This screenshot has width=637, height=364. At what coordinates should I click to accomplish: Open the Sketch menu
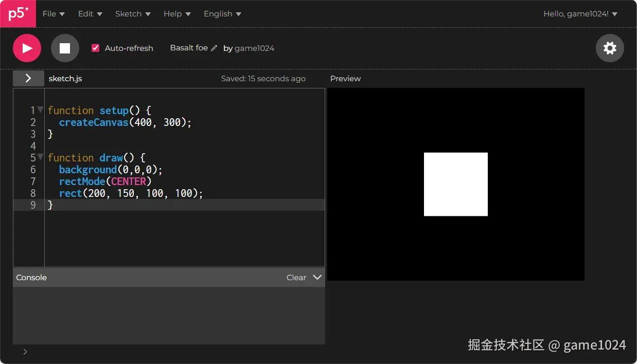[x=133, y=14]
